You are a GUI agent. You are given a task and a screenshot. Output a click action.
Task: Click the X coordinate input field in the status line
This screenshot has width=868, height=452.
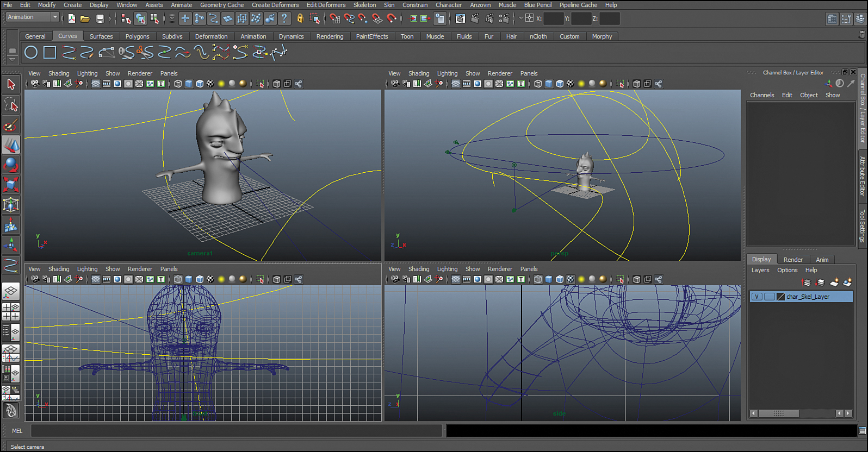point(553,18)
